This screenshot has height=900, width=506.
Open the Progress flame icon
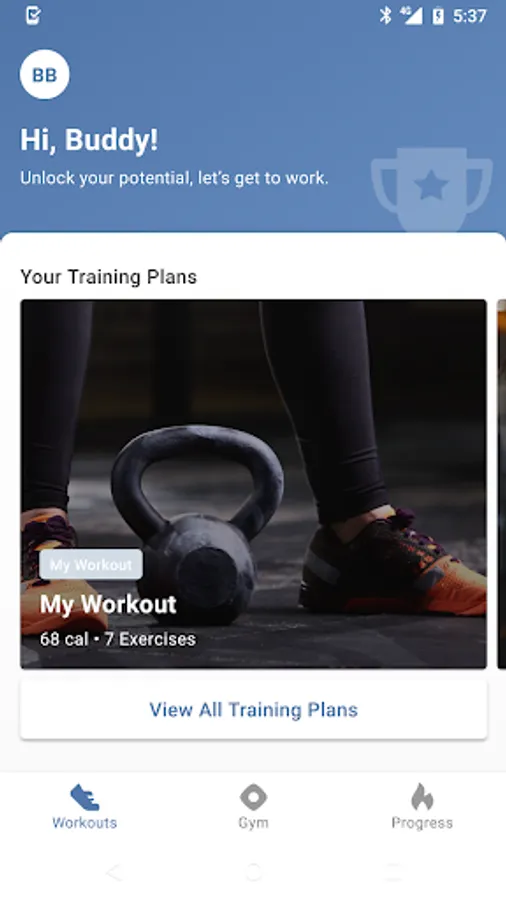pyautogui.click(x=422, y=797)
